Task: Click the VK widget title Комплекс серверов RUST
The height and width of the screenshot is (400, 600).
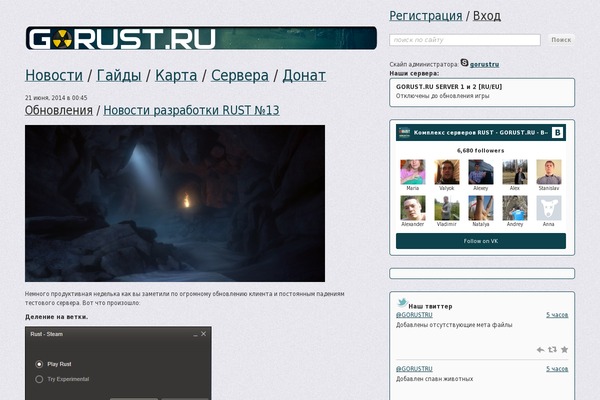Action: pos(481,132)
